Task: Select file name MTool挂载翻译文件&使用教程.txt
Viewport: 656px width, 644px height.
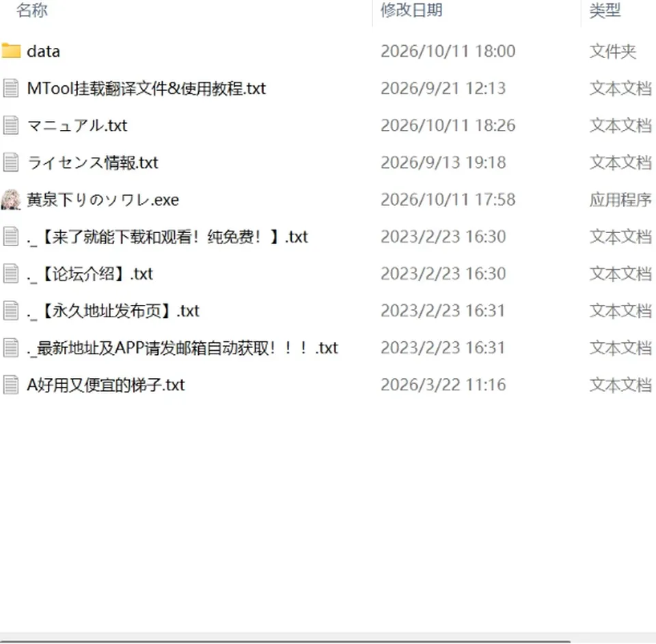Action: (146, 88)
